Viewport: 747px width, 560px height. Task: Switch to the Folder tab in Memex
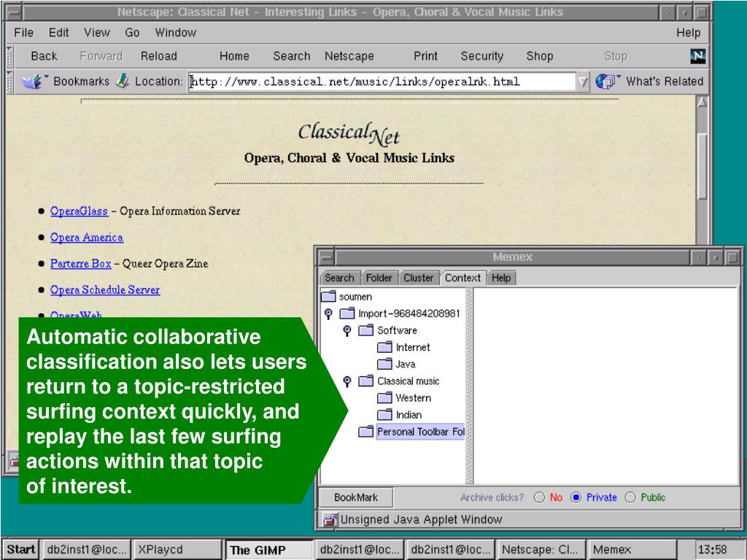pyautogui.click(x=379, y=278)
